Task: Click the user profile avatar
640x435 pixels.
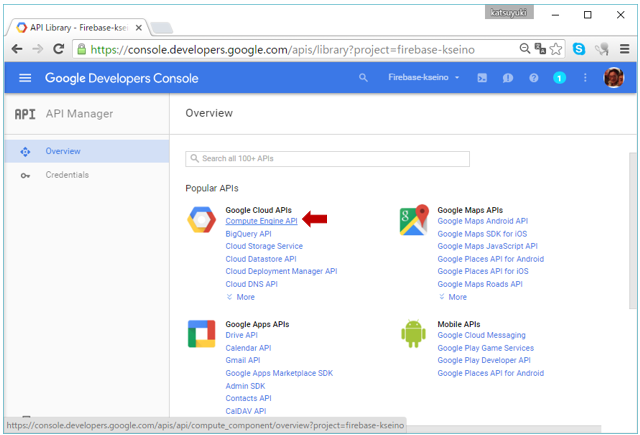Action: click(x=613, y=78)
